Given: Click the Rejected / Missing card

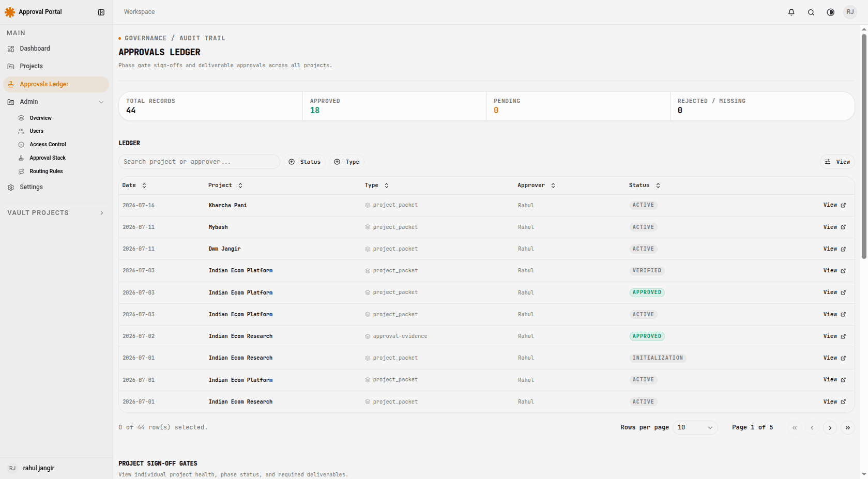Looking at the screenshot, I should pos(762,106).
